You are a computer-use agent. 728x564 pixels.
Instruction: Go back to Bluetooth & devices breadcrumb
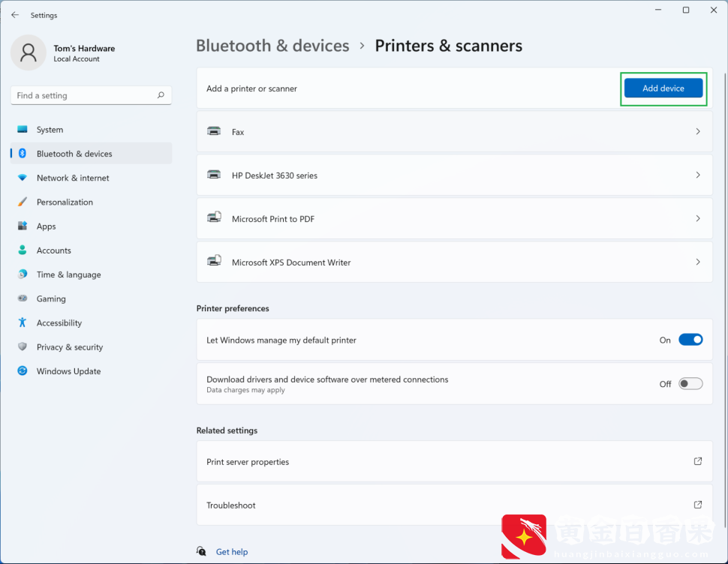[272, 46]
